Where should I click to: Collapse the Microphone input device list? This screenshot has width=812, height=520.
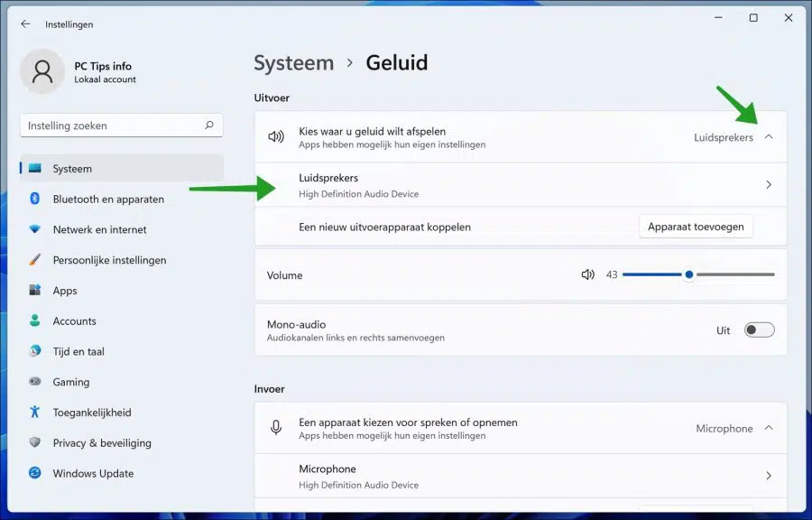click(769, 428)
